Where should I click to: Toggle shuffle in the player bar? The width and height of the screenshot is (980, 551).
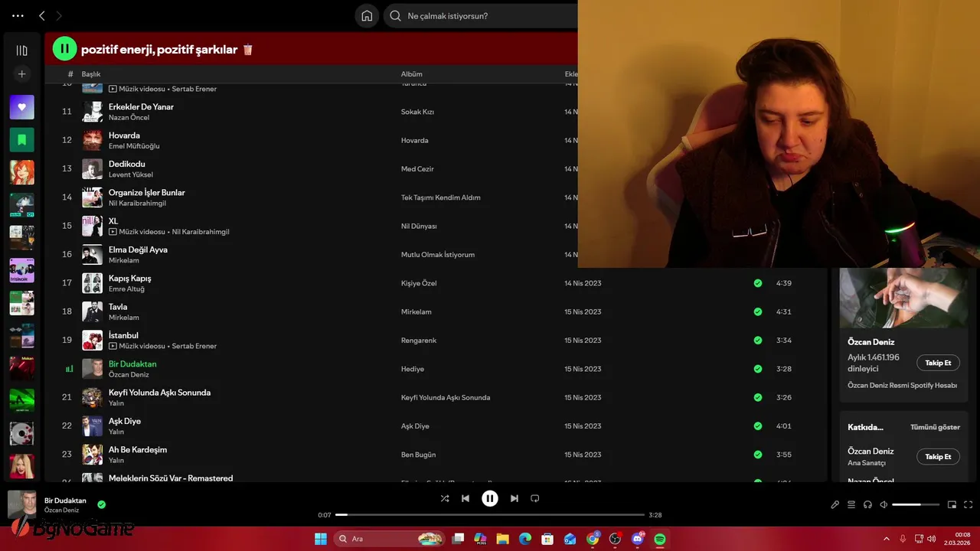point(445,498)
